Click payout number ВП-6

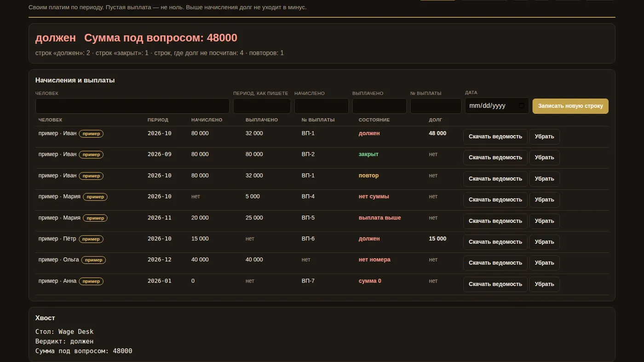pos(308,239)
